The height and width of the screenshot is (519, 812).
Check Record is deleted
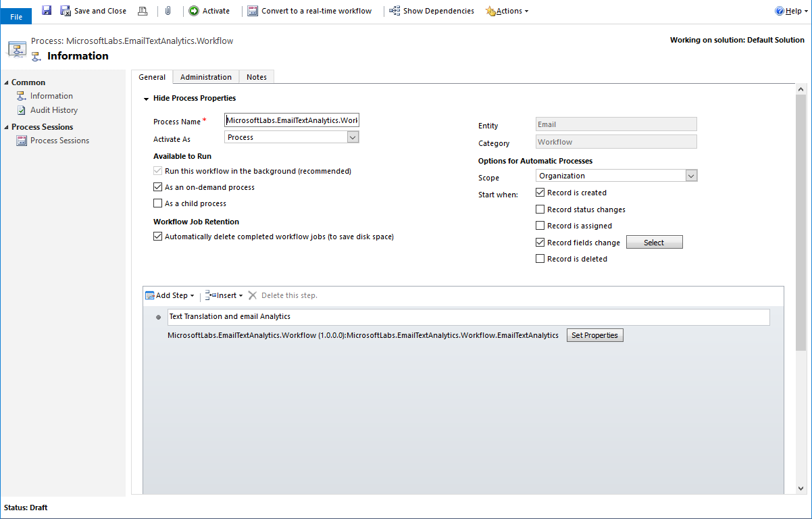coord(540,259)
